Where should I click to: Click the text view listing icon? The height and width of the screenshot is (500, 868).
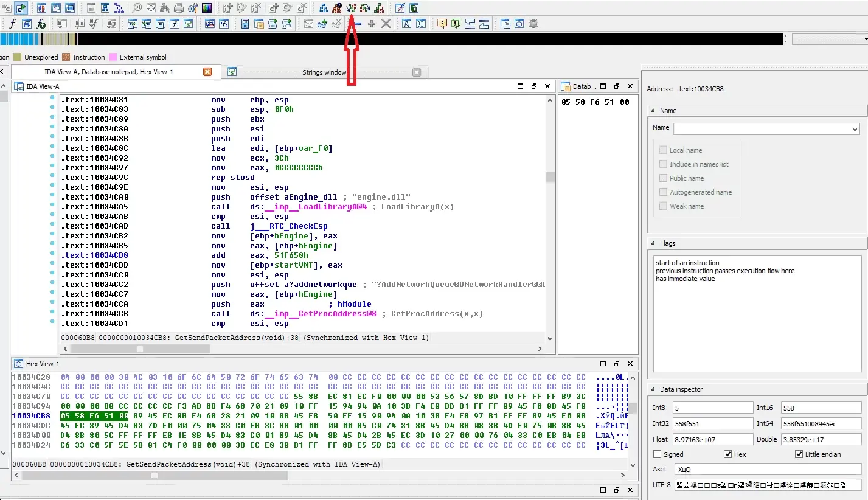(91, 8)
